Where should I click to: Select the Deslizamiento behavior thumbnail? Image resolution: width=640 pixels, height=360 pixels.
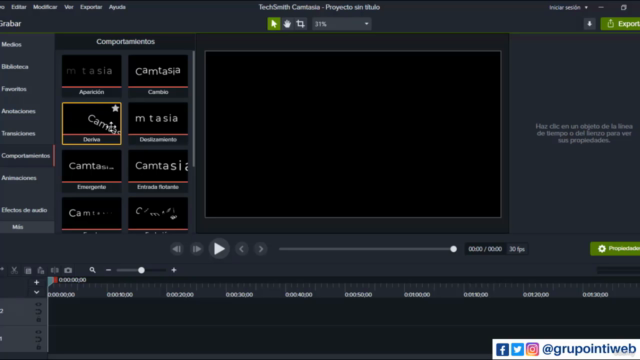[x=158, y=123]
